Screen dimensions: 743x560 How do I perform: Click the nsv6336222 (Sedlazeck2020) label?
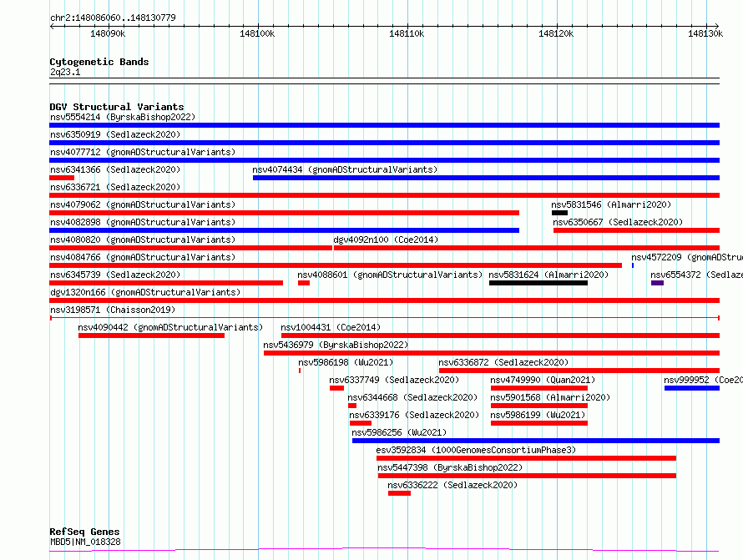(452, 485)
